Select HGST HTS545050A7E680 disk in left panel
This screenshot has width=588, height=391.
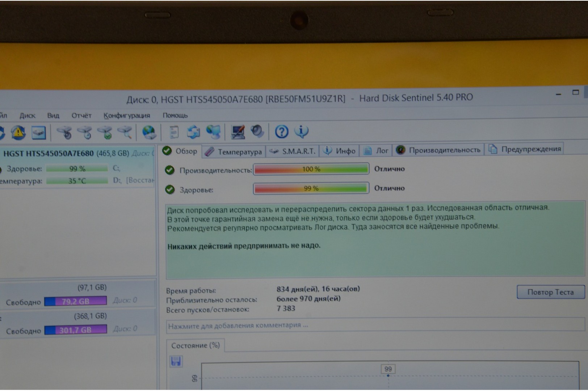pyautogui.click(x=49, y=154)
